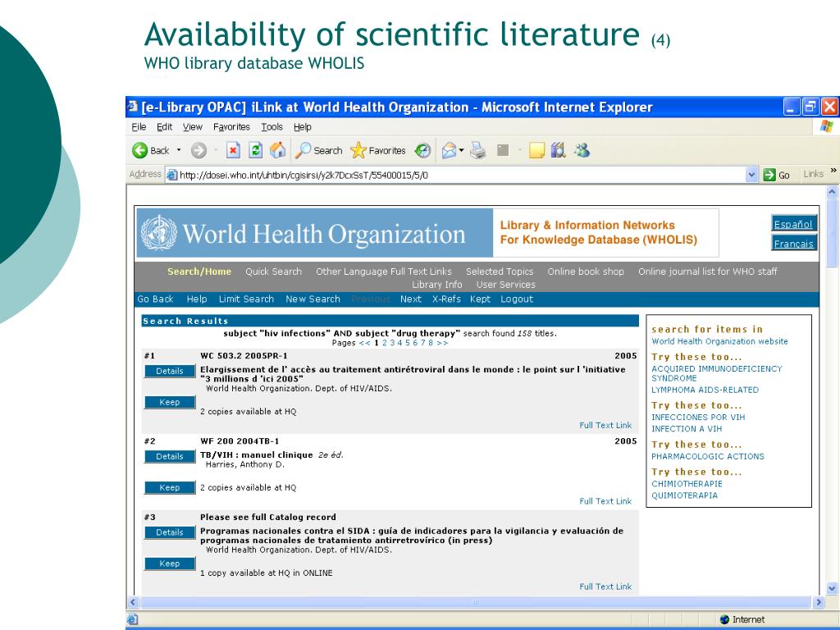The image size is (840, 630).
Task: Click the page icon in the address bar
Action: click(x=171, y=175)
